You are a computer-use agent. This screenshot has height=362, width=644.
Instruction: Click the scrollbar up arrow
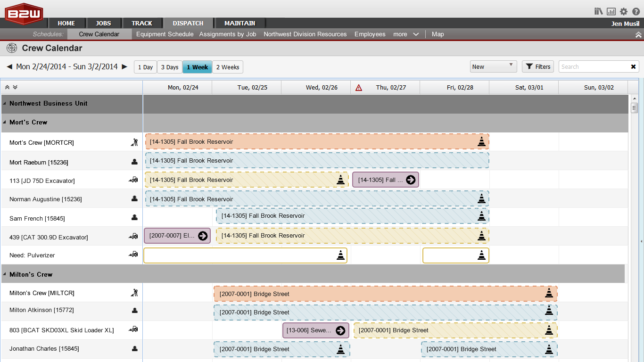coord(634,98)
